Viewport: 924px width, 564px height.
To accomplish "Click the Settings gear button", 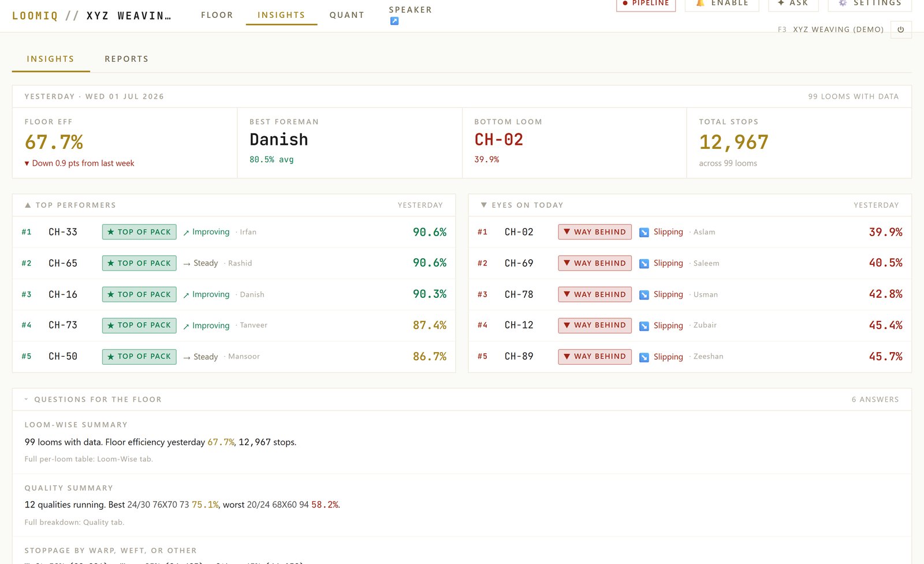I will [870, 4].
